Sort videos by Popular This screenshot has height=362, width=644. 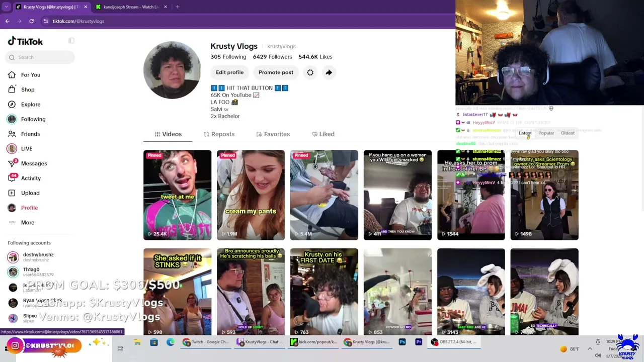[x=546, y=133]
